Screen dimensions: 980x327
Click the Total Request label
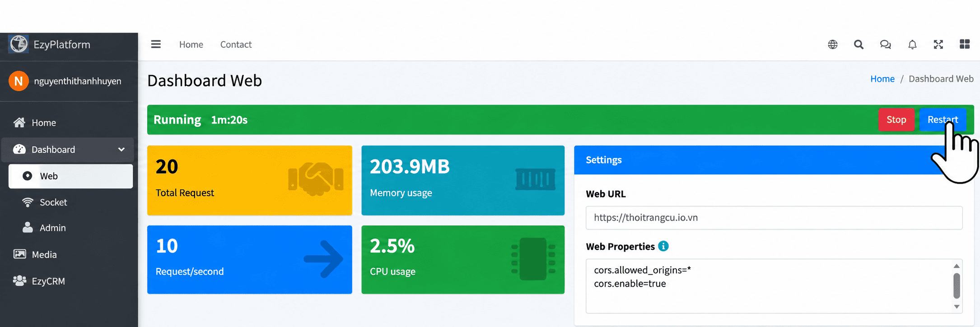pos(185,193)
